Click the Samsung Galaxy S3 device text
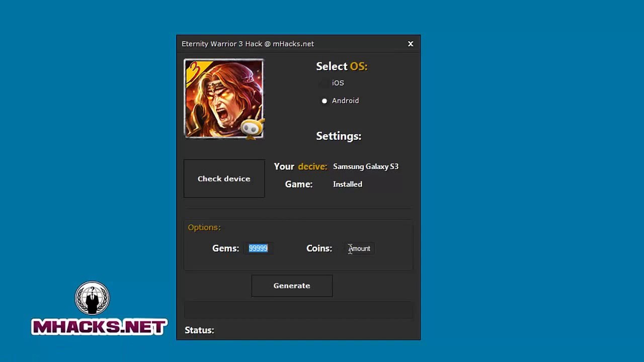644x362 pixels. [x=366, y=166]
